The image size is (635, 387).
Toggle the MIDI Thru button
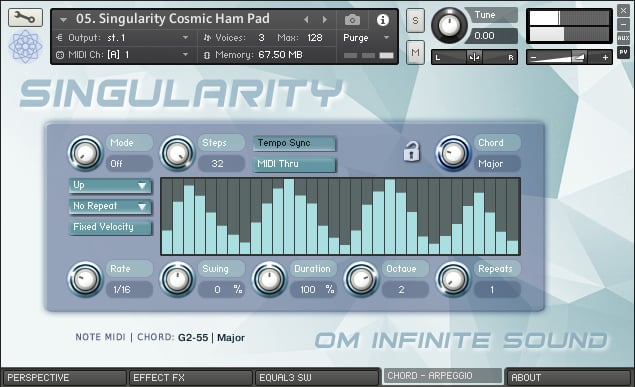click(x=294, y=164)
